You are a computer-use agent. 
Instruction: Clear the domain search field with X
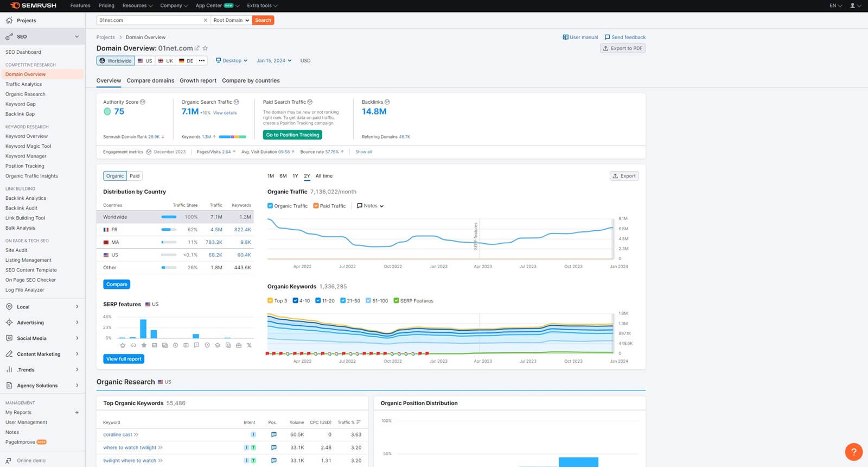pos(206,20)
